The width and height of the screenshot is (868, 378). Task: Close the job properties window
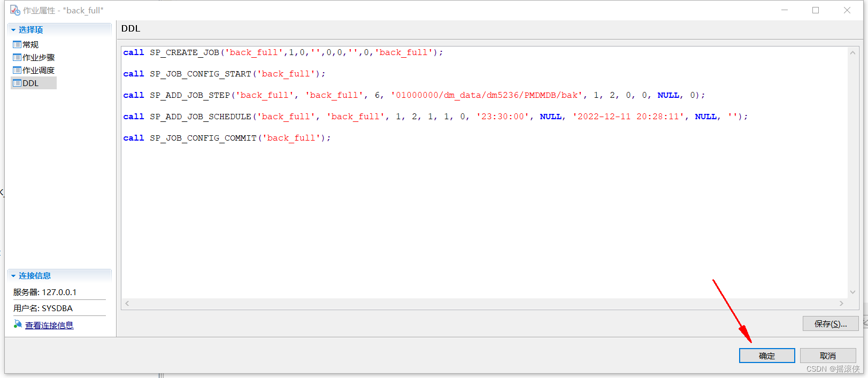pos(847,10)
